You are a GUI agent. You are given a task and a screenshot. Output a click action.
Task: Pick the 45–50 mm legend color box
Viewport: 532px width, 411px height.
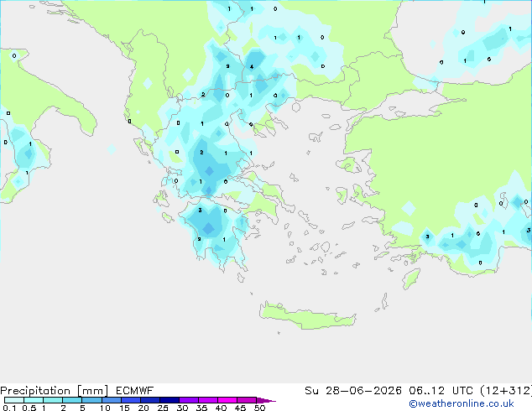pyautogui.click(x=247, y=400)
